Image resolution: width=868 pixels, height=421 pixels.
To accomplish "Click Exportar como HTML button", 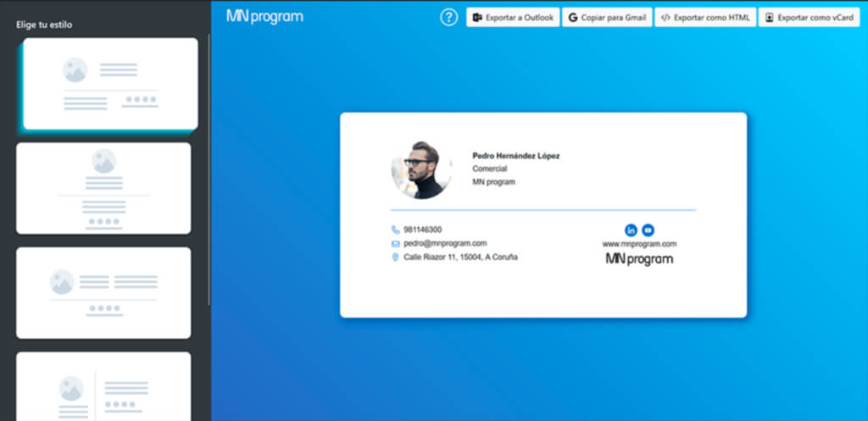I will (705, 17).
